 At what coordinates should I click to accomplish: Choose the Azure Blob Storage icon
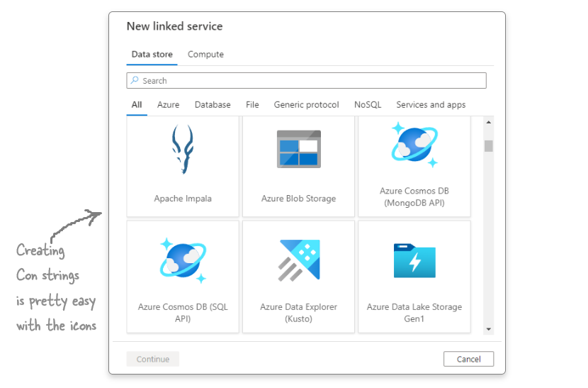[299, 149]
